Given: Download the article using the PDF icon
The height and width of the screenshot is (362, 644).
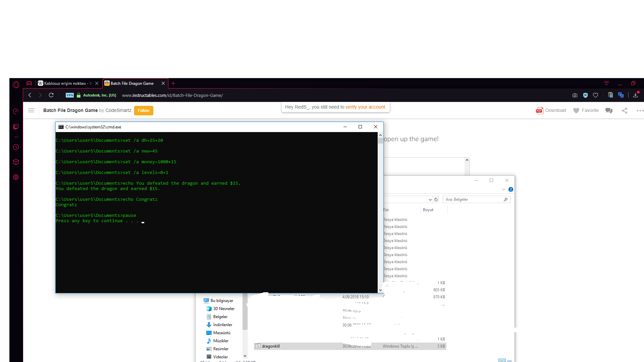Looking at the screenshot, I should point(539,110).
